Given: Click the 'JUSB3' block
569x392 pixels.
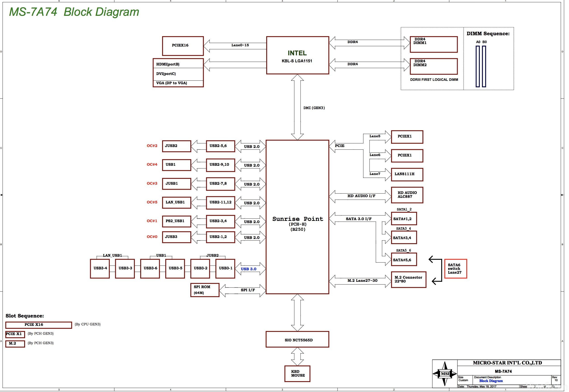Looking at the screenshot, I should tap(176, 237).
